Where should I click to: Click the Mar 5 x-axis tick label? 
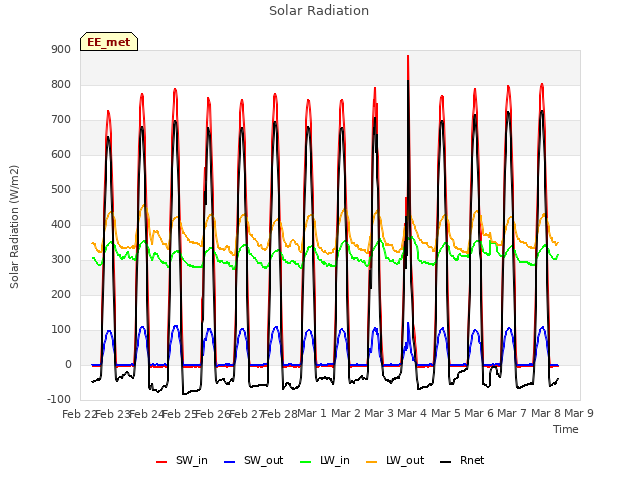(x=445, y=413)
